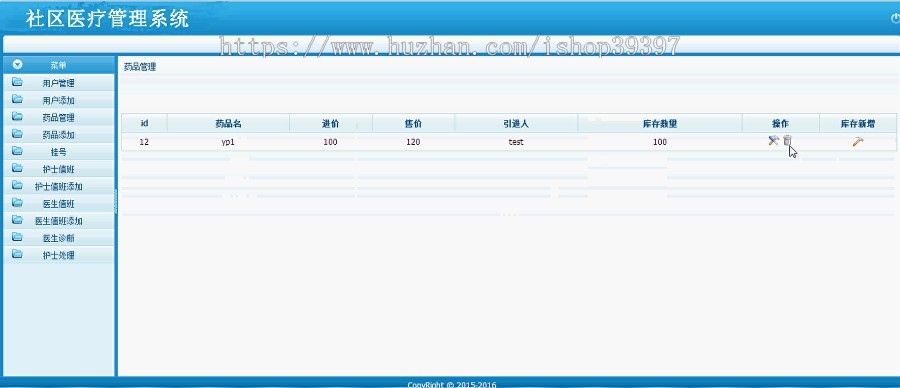Click the edit tools icon for yp1
900x388 pixels.
773,141
